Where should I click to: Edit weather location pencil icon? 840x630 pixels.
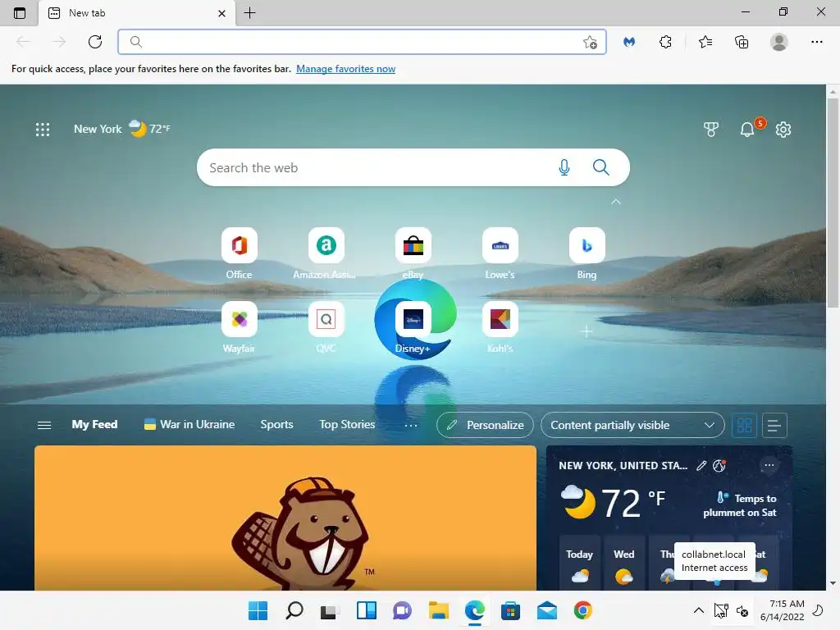click(701, 466)
